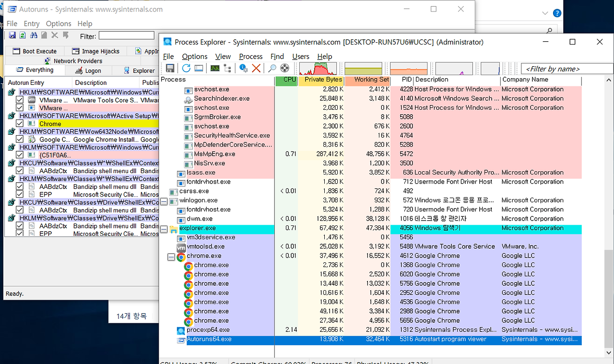
Task: Open View menu in Process Explorer
Action: click(x=223, y=56)
